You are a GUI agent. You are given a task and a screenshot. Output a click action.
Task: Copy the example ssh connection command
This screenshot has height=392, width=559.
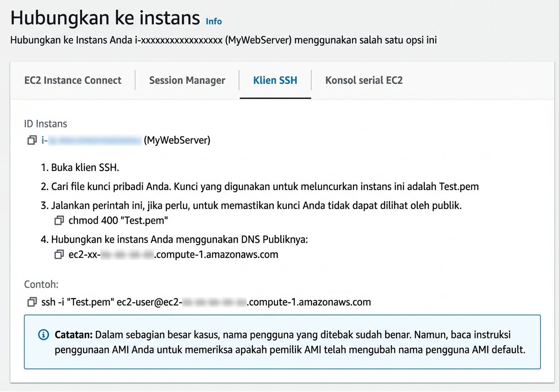pyautogui.click(x=31, y=302)
